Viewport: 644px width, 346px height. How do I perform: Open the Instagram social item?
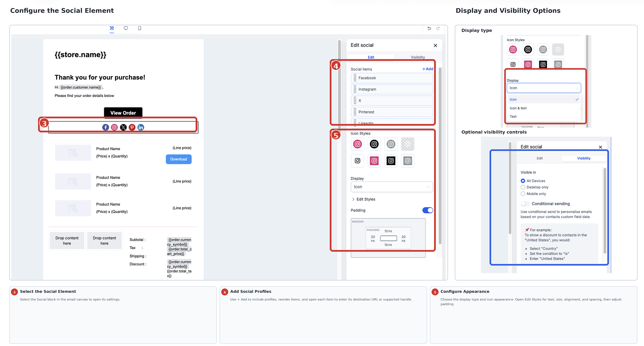392,89
